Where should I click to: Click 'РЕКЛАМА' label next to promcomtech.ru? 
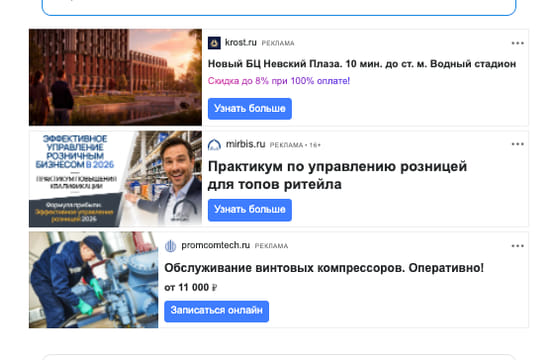(x=271, y=246)
